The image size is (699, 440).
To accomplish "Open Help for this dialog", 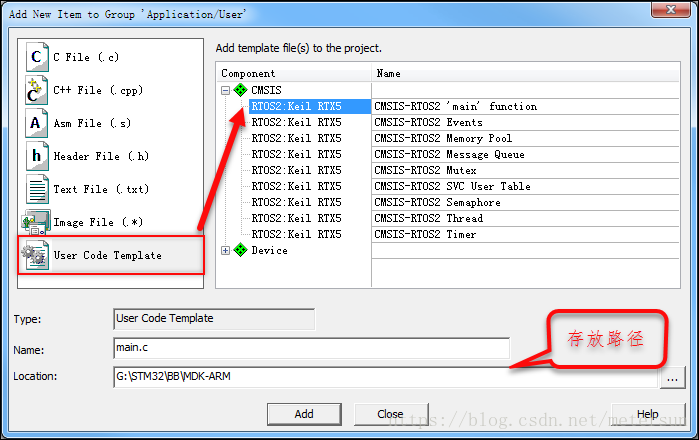I will tap(648, 414).
